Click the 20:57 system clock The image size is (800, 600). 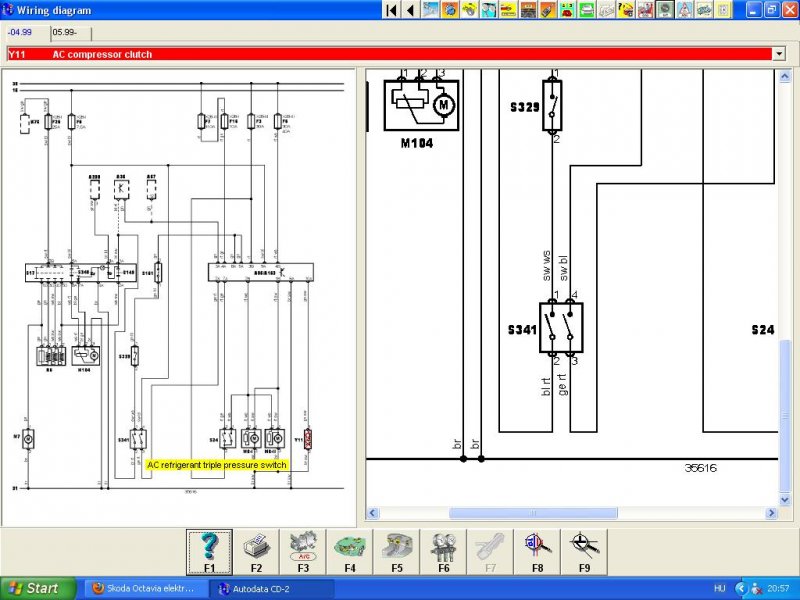778,589
